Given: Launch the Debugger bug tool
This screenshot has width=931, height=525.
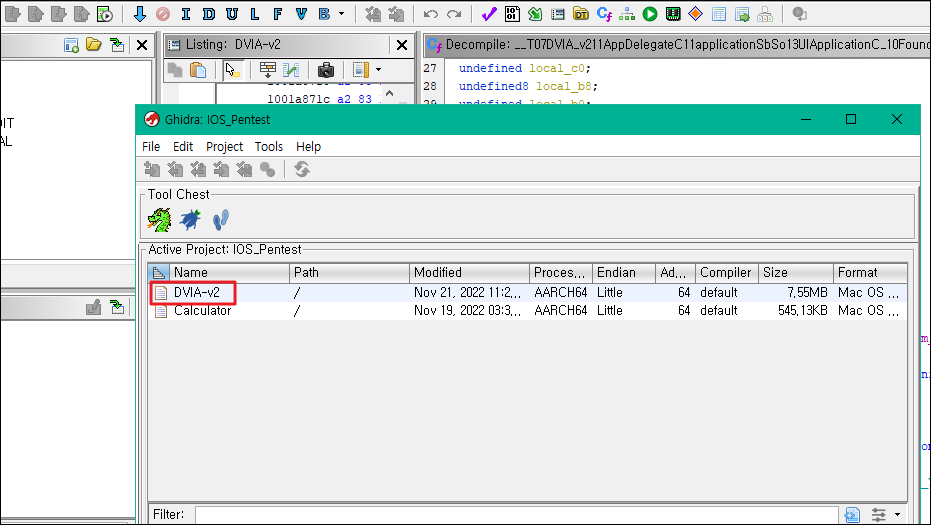Looking at the screenshot, I should tap(190, 220).
